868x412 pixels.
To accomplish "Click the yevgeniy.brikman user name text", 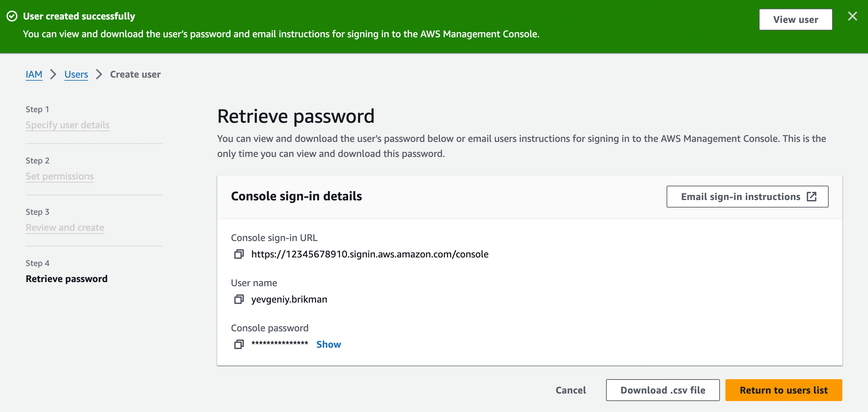I will click(x=289, y=299).
